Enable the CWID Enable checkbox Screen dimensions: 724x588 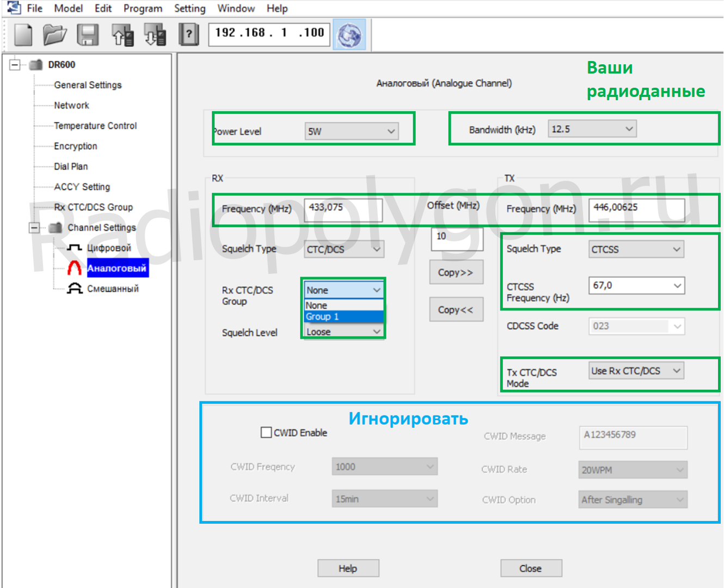pos(266,432)
